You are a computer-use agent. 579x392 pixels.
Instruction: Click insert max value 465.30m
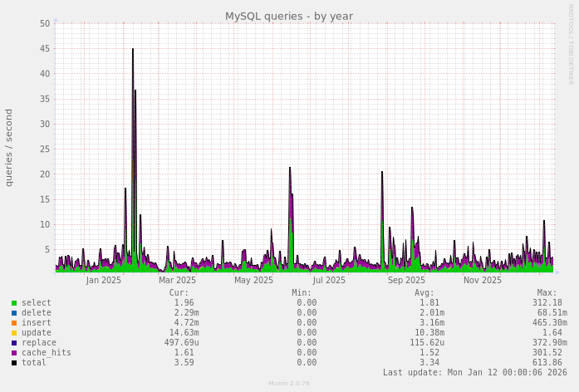(550, 322)
